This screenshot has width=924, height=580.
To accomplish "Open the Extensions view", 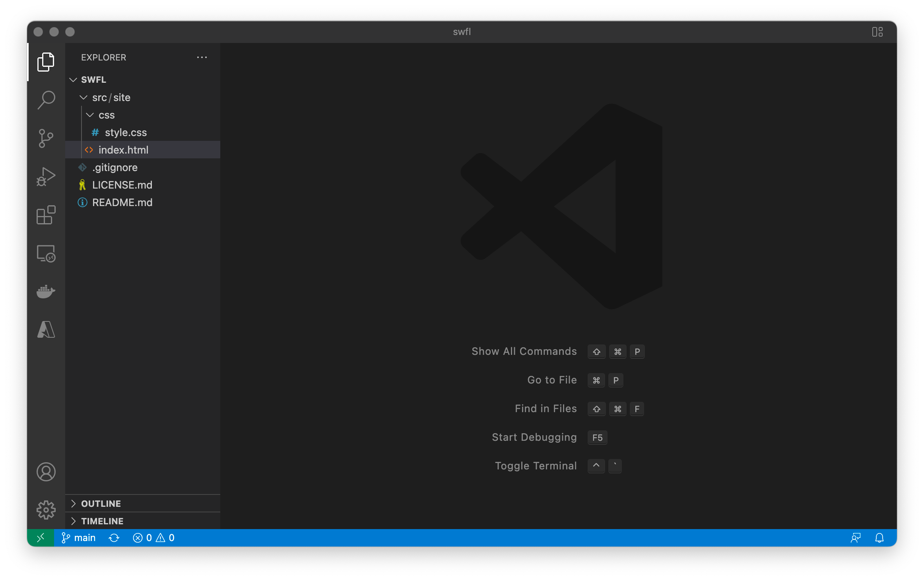I will 46,215.
